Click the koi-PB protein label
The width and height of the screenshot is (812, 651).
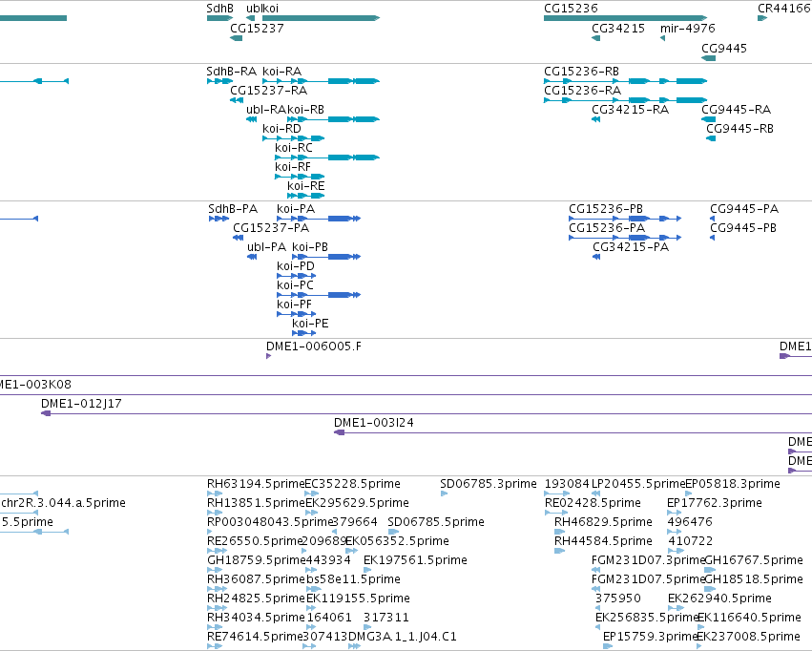click(x=310, y=247)
